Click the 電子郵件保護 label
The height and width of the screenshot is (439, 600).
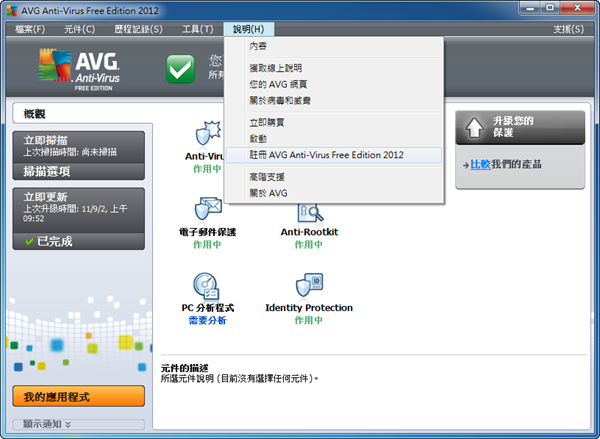[207, 232]
